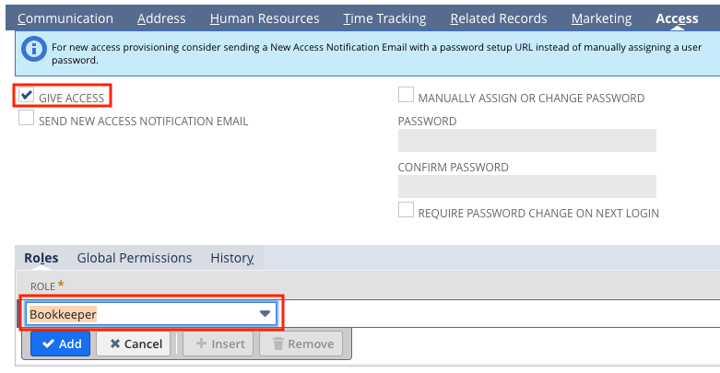
Task: Click the checkmark icon on Add button
Action: (48, 344)
